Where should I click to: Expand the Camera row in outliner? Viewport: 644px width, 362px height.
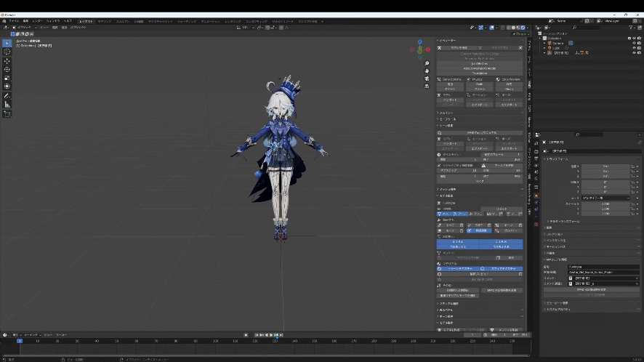pyautogui.click(x=545, y=43)
